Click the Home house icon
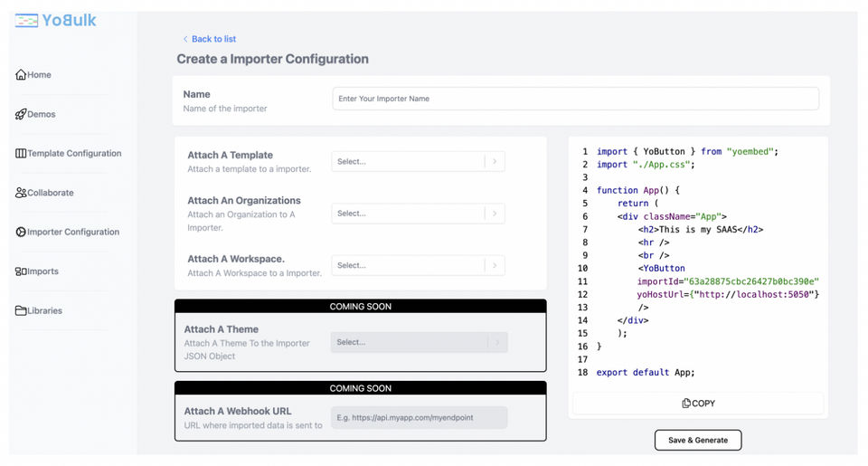The height and width of the screenshot is (466, 868). click(21, 75)
